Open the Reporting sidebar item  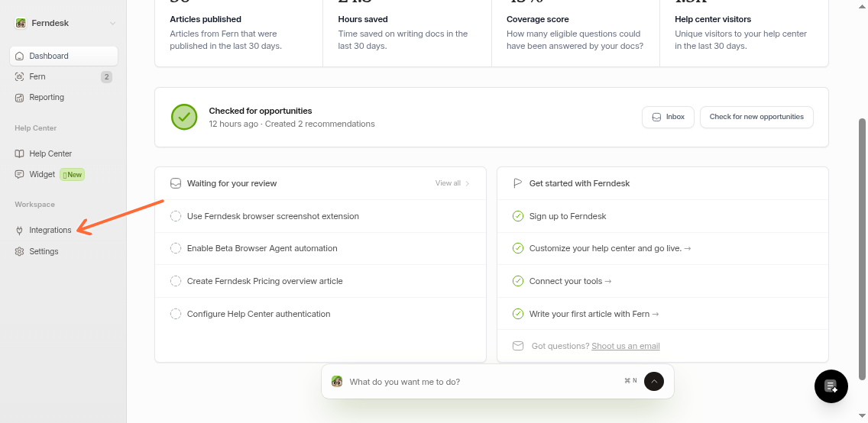click(63, 97)
